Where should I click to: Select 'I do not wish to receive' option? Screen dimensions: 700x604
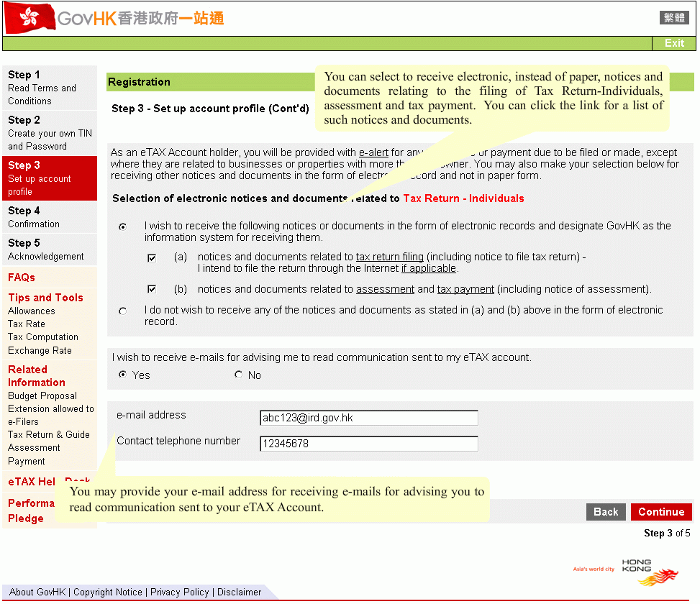122,311
